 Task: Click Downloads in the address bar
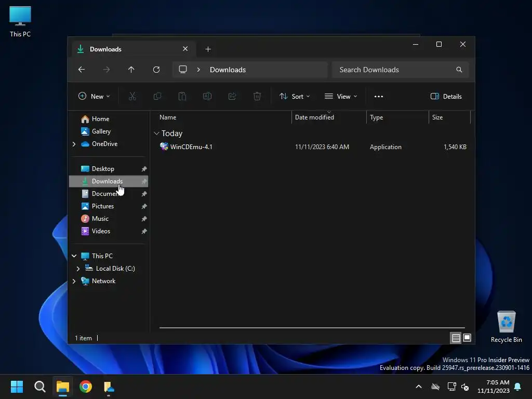[x=228, y=70]
